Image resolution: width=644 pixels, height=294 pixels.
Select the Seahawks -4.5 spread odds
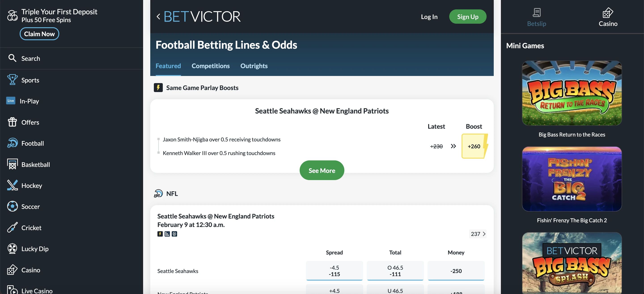coord(334,271)
